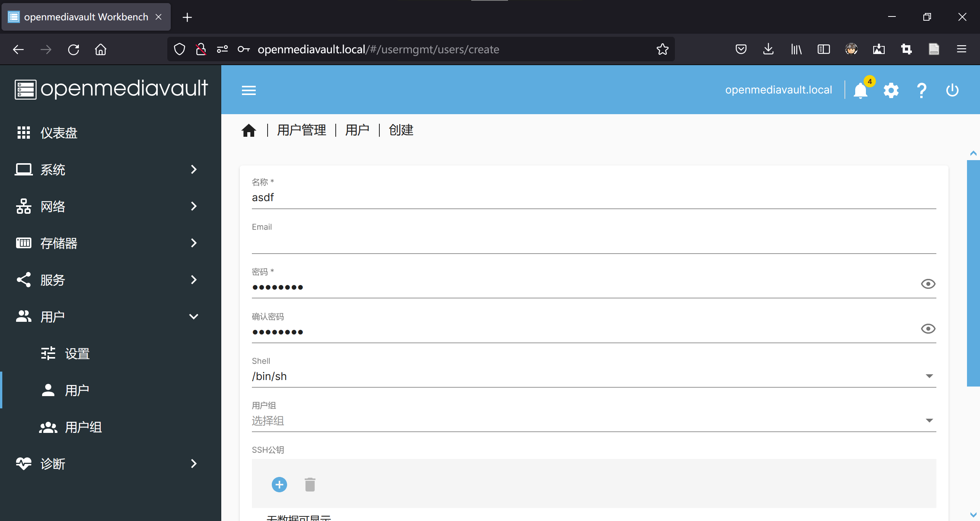Click the power icon in header
The image size is (980, 521).
click(952, 90)
